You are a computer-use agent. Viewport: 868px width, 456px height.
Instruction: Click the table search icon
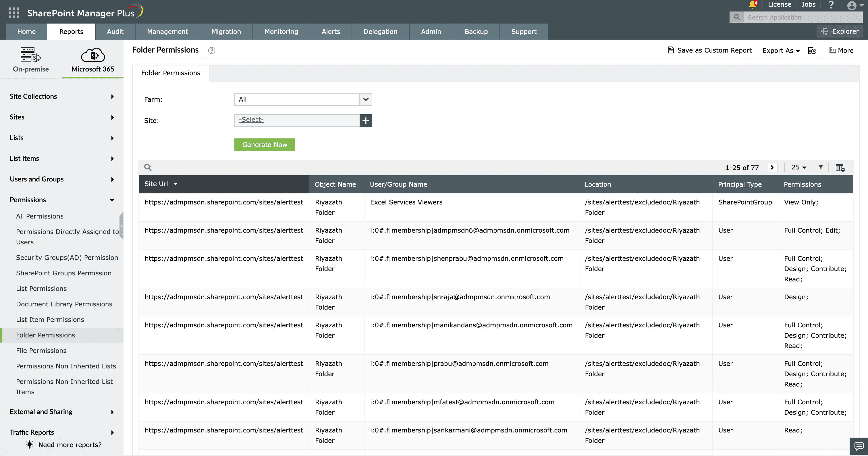pos(148,167)
